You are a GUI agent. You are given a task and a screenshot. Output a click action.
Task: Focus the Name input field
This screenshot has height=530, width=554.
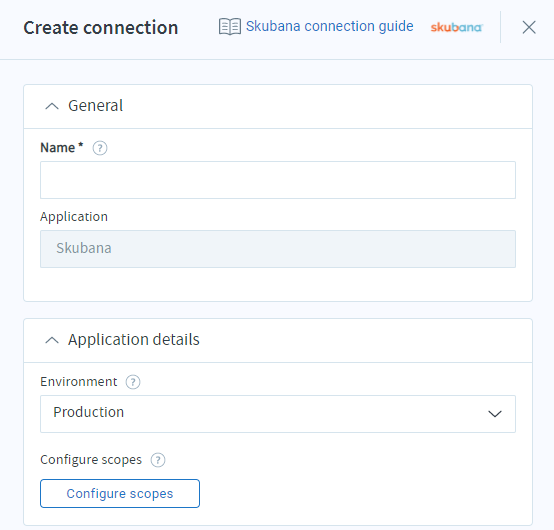[278, 180]
